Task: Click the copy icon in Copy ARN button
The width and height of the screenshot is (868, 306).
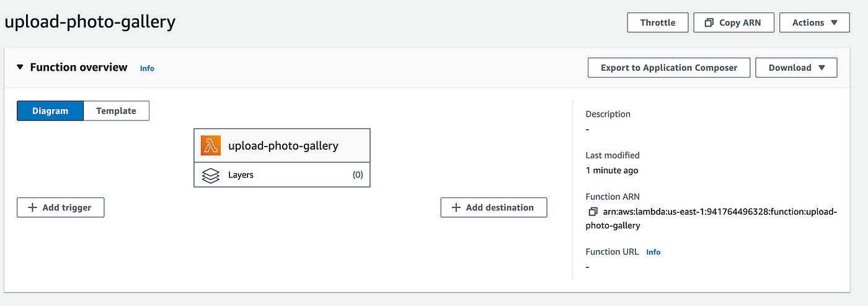Action: pos(709,23)
